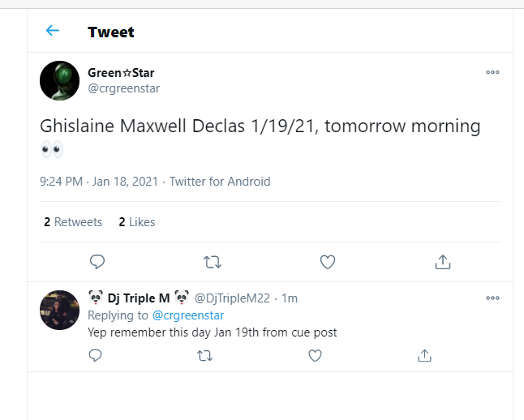524x420 pixels.
Task: Reply to the Ghislaine Maxwell tweet
Action: tap(97, 262)
